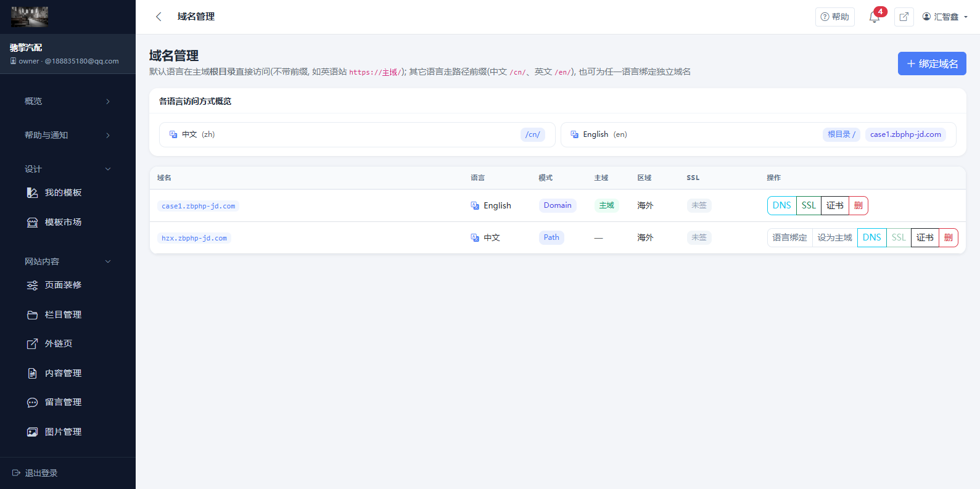Click case1.zbphp-jd.com tag in English overview

pyautogui.click(x=905, y=134)
